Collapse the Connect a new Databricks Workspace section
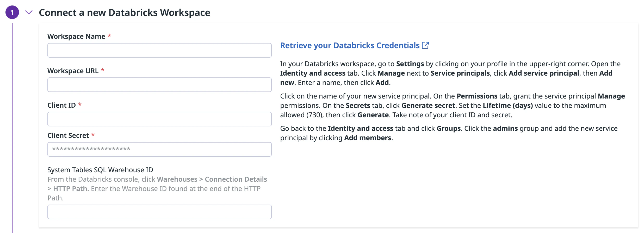 (29, 13)
